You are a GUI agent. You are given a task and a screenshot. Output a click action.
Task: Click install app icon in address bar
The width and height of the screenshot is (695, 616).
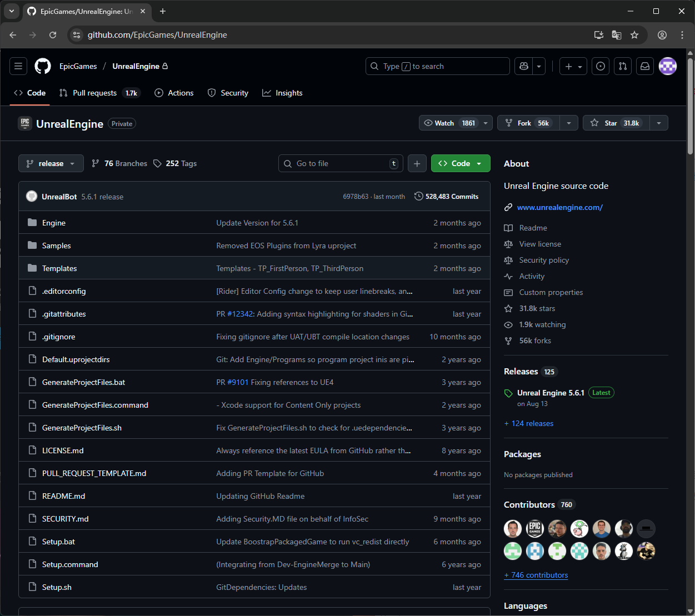(599, 34)
